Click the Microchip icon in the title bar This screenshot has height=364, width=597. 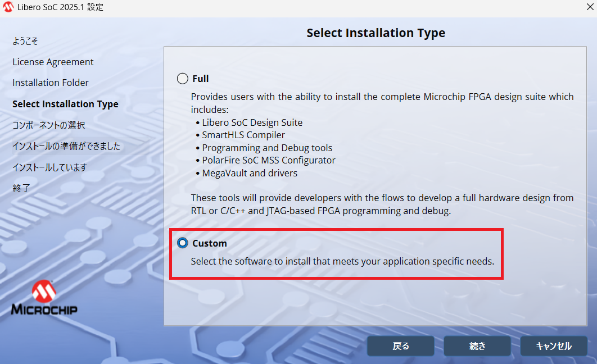pyautogui.click(x=8, y=7)
